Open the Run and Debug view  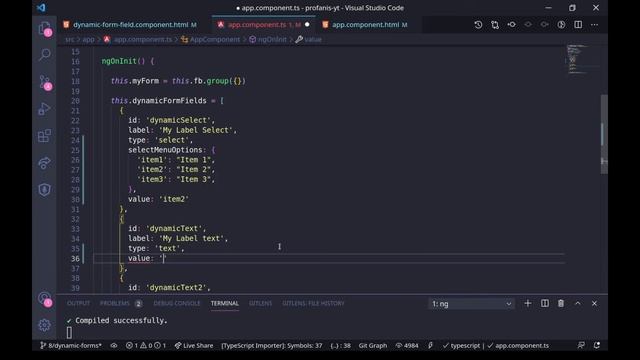click(x=44, y=109)
